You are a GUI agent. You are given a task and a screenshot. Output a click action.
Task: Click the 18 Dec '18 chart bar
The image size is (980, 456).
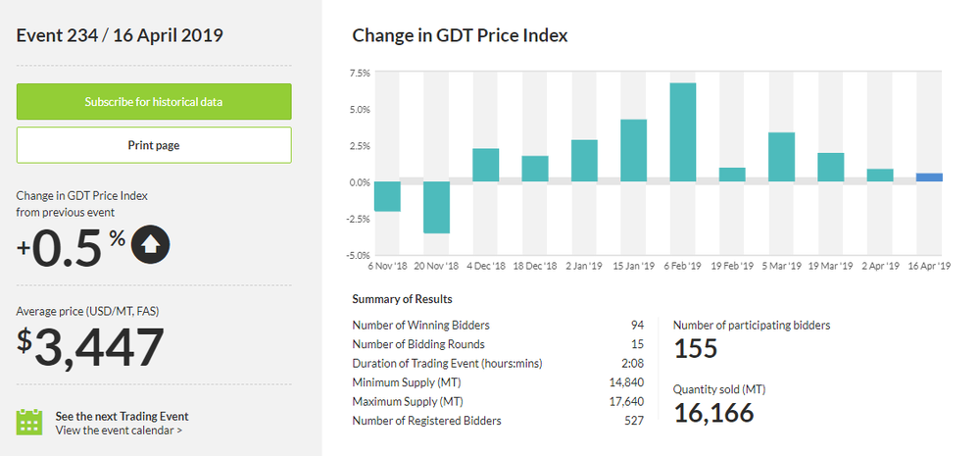click(535, 169)
